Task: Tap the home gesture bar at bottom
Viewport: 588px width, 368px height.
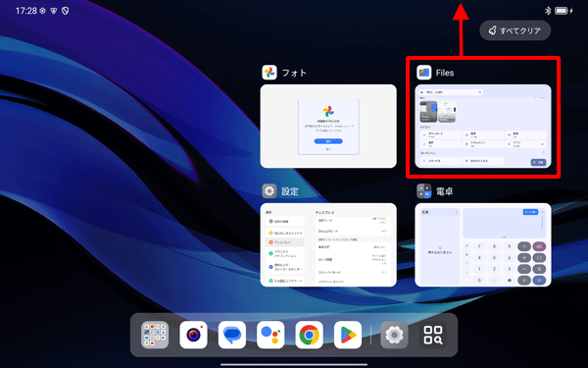Action: click(x=294, y=364)
